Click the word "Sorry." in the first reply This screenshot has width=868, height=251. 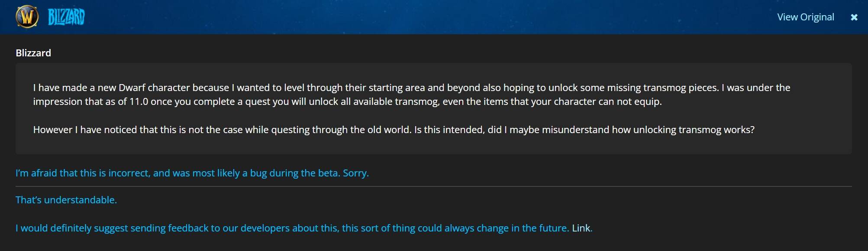(x=356, y=173)
